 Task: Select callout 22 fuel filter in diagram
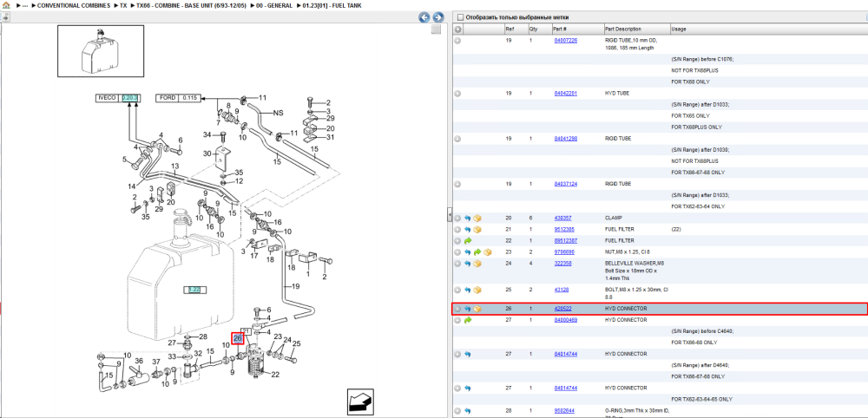click(x=275, y=375)
